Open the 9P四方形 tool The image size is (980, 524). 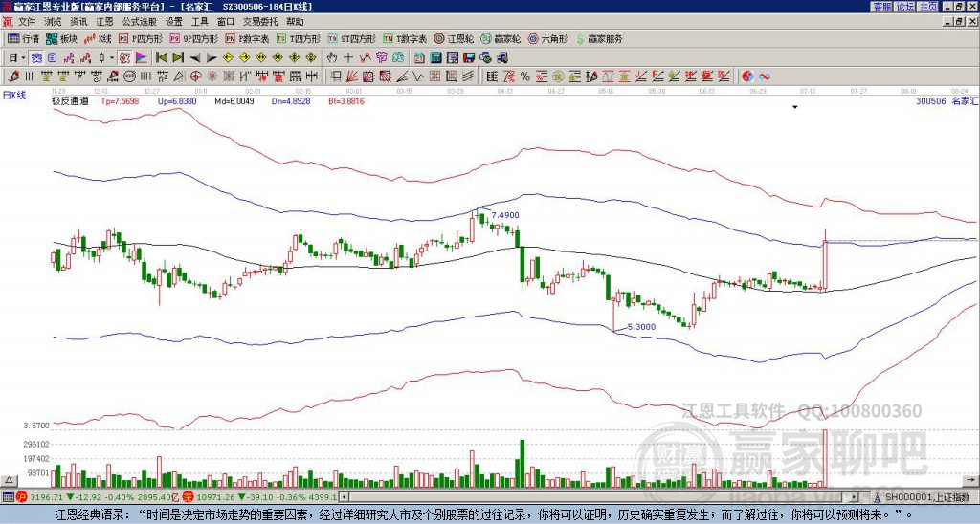click(x=193, y=38)
